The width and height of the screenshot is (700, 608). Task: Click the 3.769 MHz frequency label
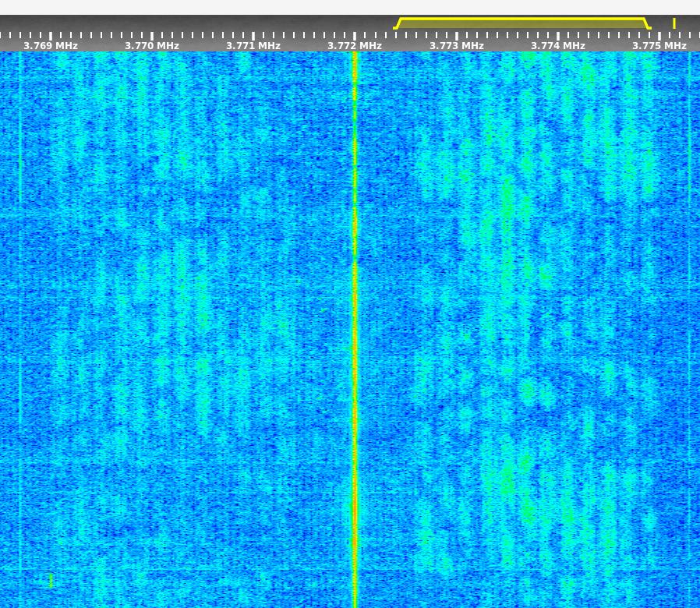tap(51, 45)
